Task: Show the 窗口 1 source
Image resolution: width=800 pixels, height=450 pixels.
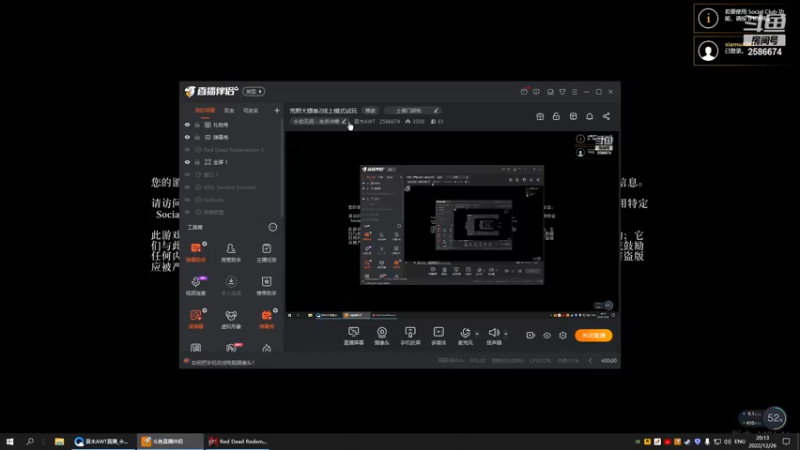Action: [x=187, y=174]
